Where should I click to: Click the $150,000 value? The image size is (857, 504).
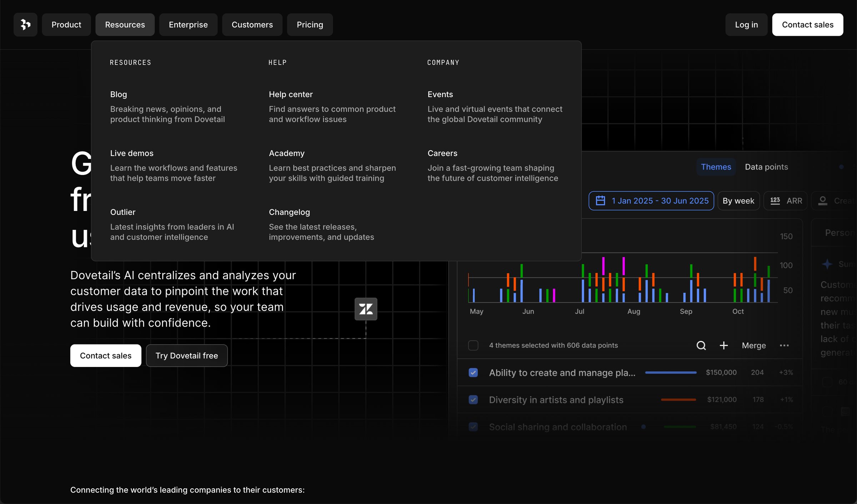pos(721,372)
